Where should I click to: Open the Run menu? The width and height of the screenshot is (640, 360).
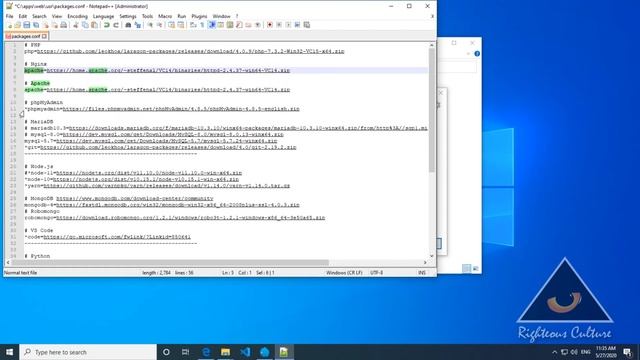click(x=182, y=16)
